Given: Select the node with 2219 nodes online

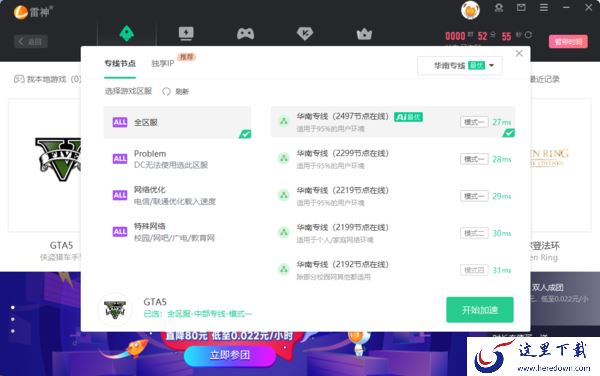Looking at the screenshot, I should click(393, 196).
